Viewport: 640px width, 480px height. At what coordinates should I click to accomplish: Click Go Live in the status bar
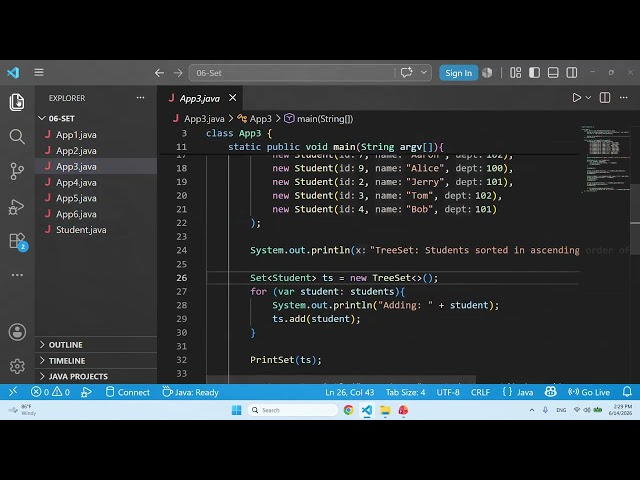point(589,392)
